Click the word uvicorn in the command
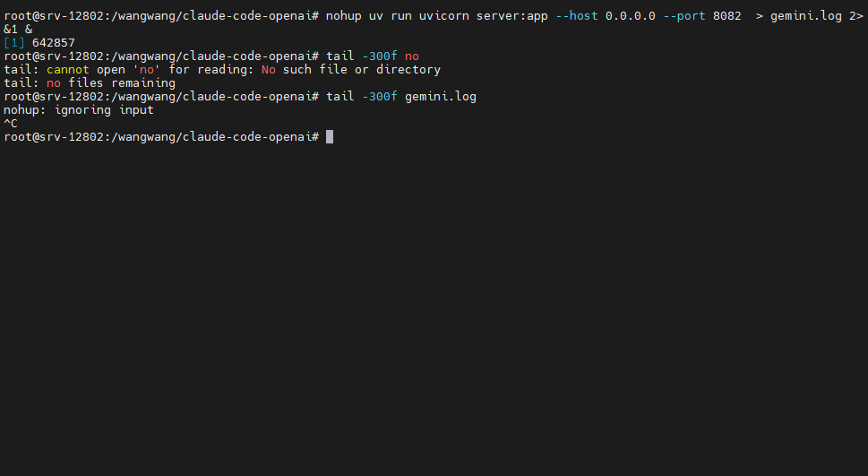 444,16
